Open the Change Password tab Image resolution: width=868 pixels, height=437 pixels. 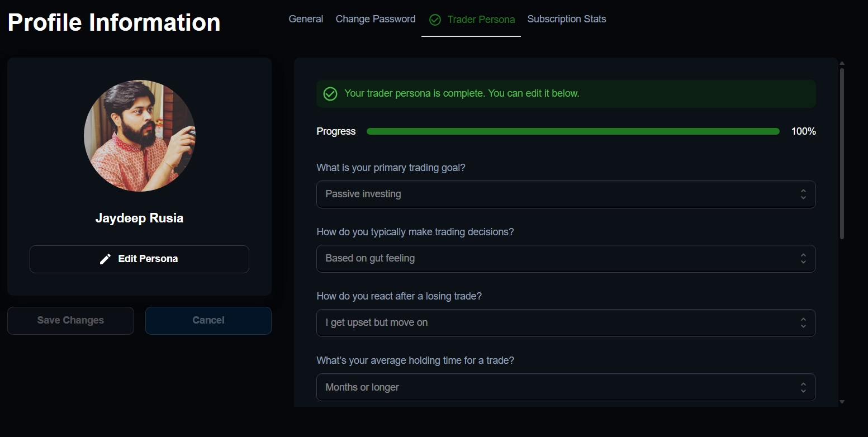[x=376, y=19]
